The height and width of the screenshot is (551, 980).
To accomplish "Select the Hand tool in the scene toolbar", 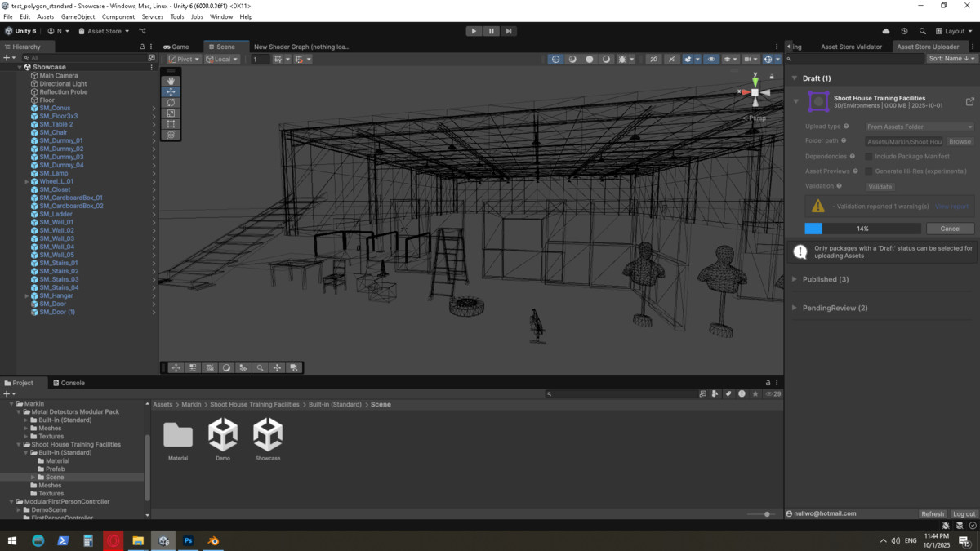I will click(171, 81).
